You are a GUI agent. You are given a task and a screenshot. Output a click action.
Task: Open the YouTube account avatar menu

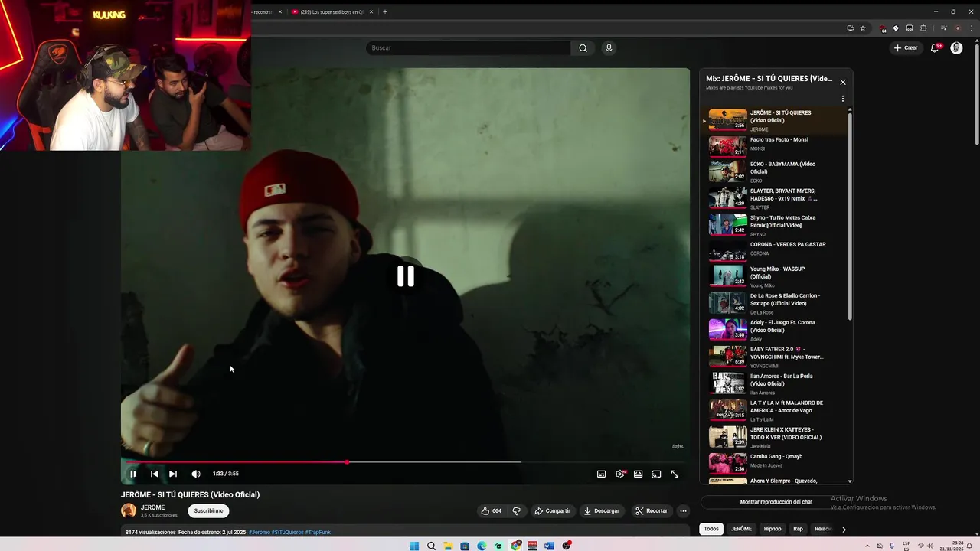(956, 47)
